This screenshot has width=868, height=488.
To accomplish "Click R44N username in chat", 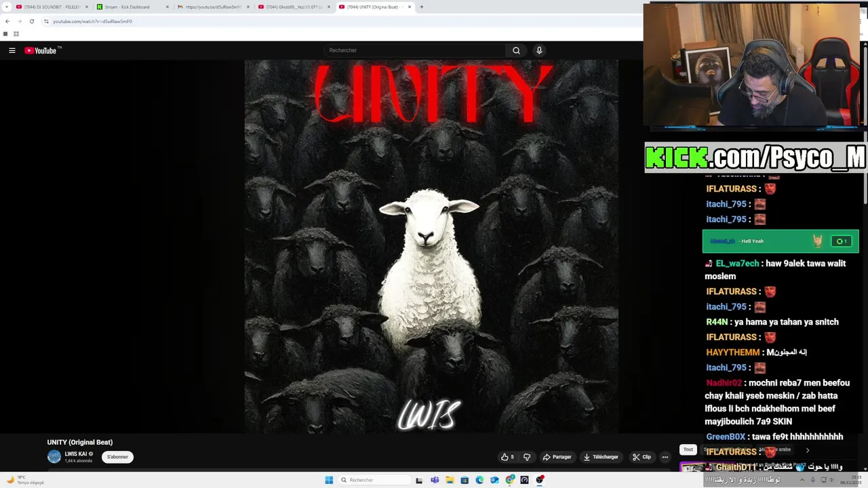I will coord(717,322).
